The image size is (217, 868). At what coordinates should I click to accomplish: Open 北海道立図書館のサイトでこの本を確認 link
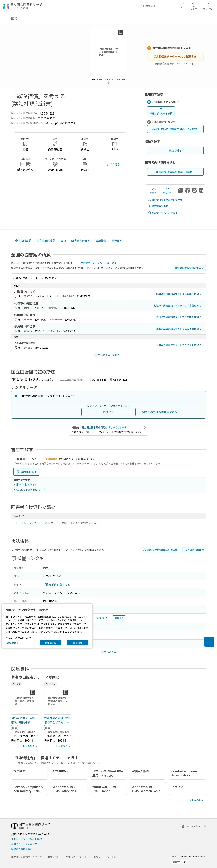[x=179, y=294]
